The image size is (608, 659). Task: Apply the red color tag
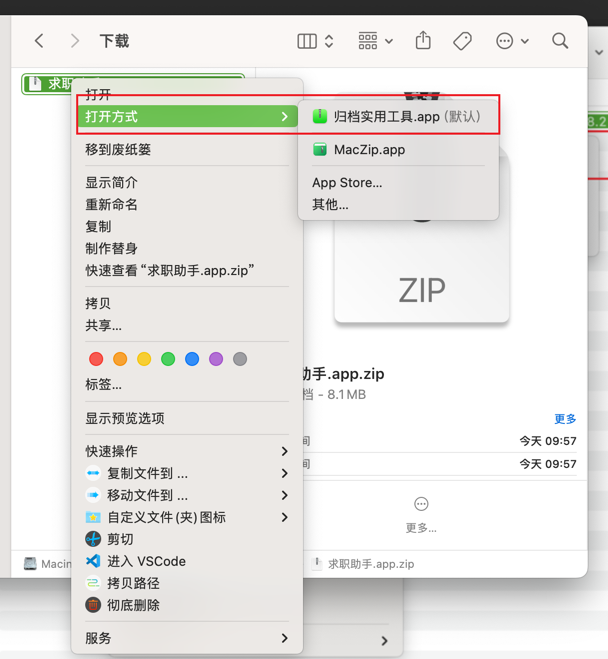(96, 359)
